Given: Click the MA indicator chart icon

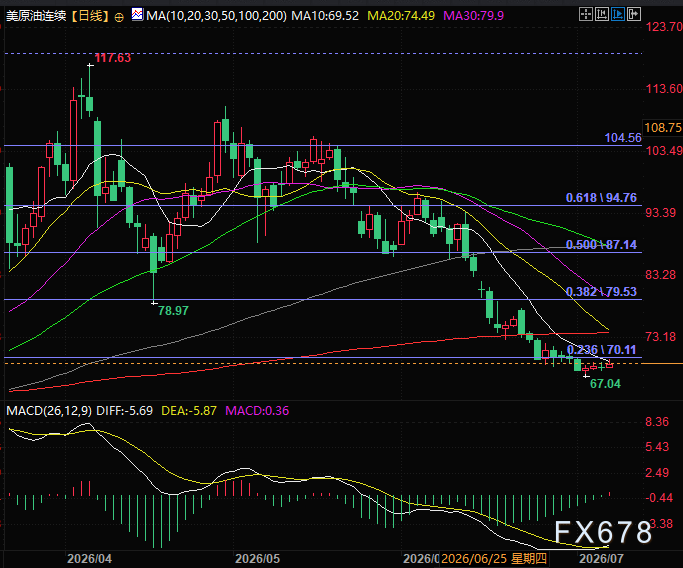Looking at the screenshot, I should [137, 15].
